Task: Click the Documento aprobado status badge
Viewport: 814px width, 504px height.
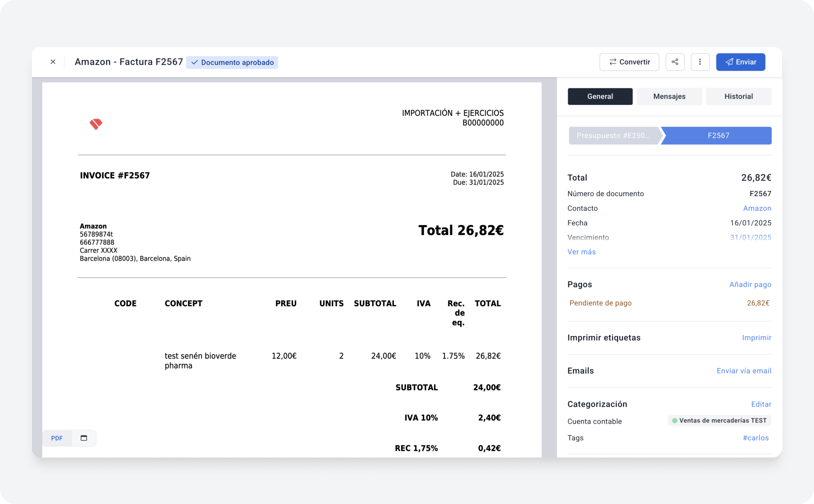Action: coord(232,62)
